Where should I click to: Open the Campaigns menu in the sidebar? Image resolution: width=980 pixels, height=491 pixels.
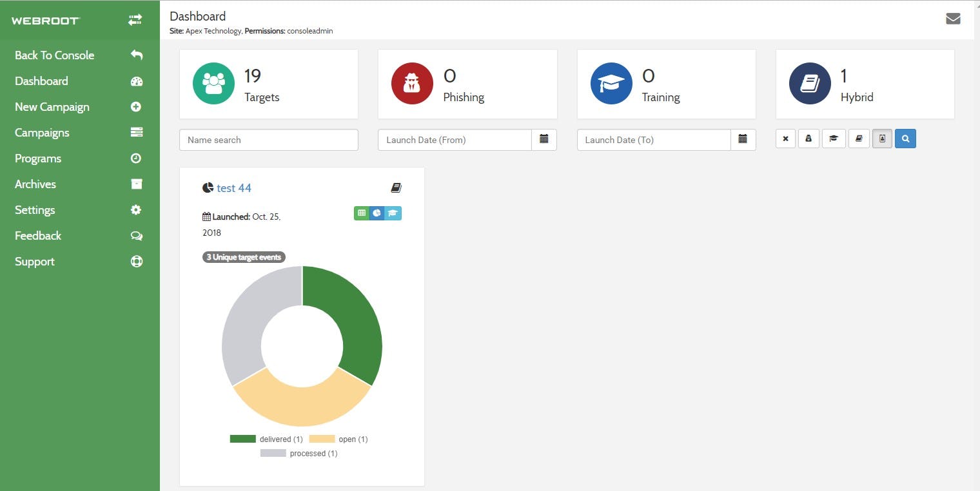[x=42, y=133]
